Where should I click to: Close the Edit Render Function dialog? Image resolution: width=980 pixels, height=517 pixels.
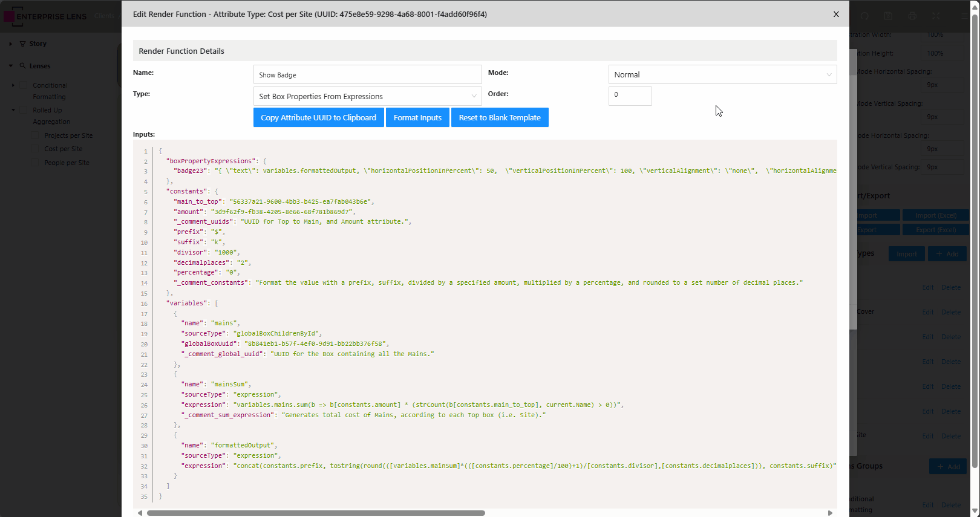click(836, 15)
